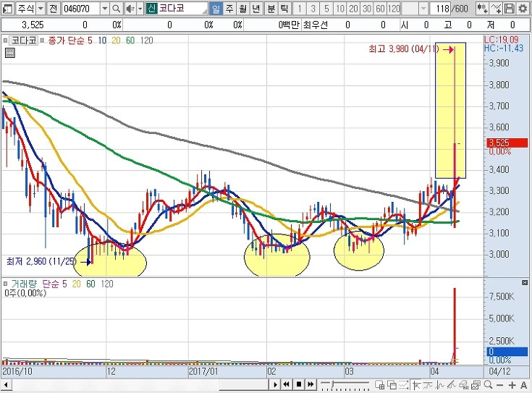
Task: Click the 10-day moving average legend
Action: [x=102, y=41]
